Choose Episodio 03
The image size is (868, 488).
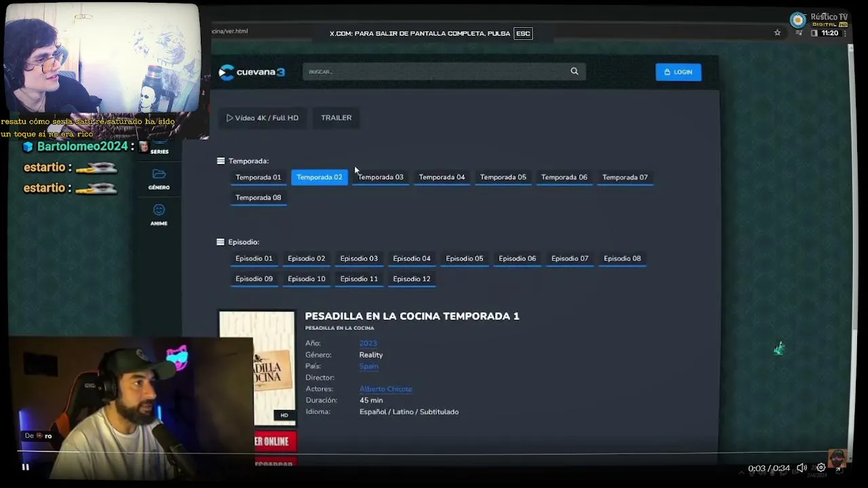(359, 258)
